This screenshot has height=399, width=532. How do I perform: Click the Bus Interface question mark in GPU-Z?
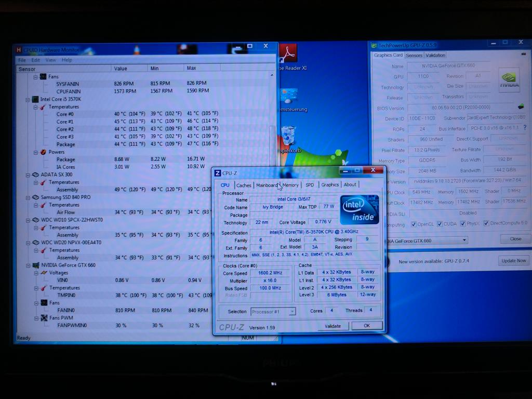point(525,128)
